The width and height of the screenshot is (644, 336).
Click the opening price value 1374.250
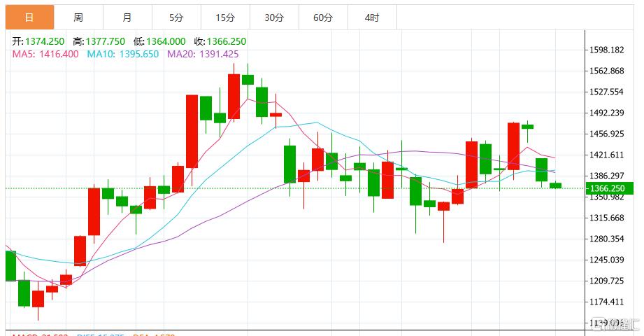(45, 41)
